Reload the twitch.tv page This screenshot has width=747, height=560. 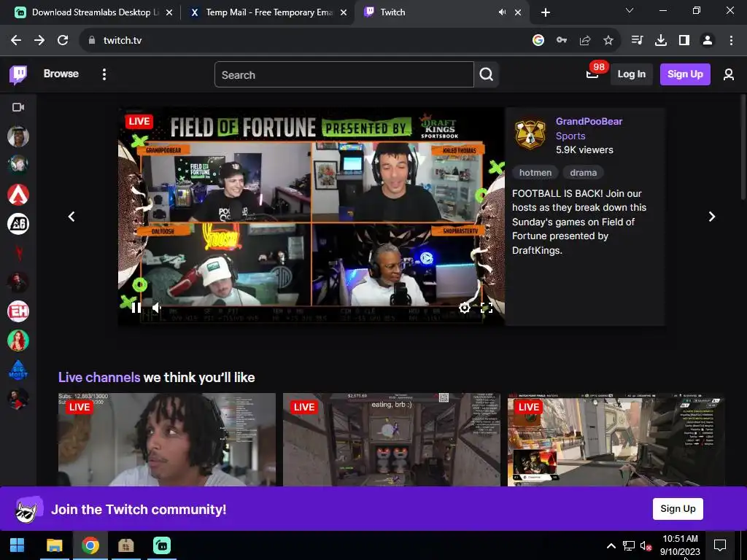point(63,41)
